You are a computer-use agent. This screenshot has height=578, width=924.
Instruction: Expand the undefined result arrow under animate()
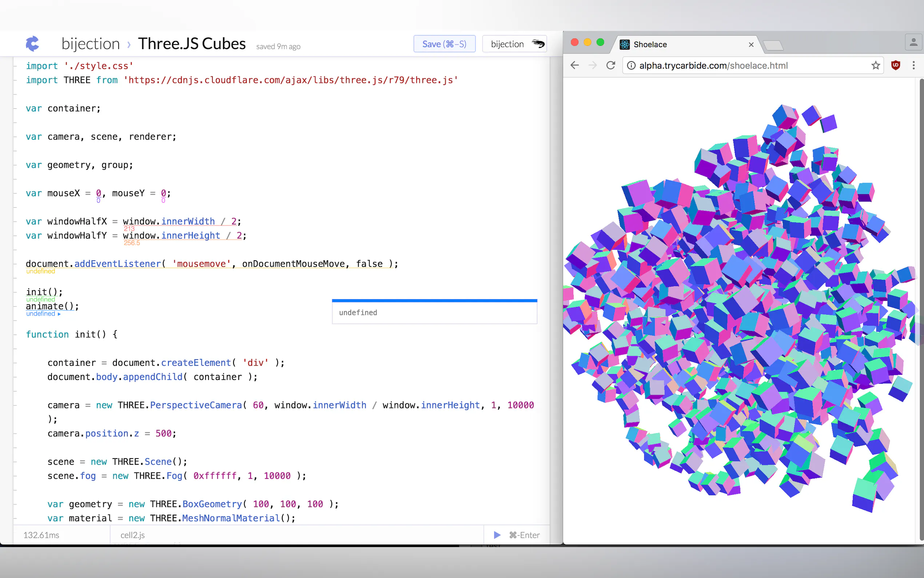pyautogui.click(x=59, y=314)
